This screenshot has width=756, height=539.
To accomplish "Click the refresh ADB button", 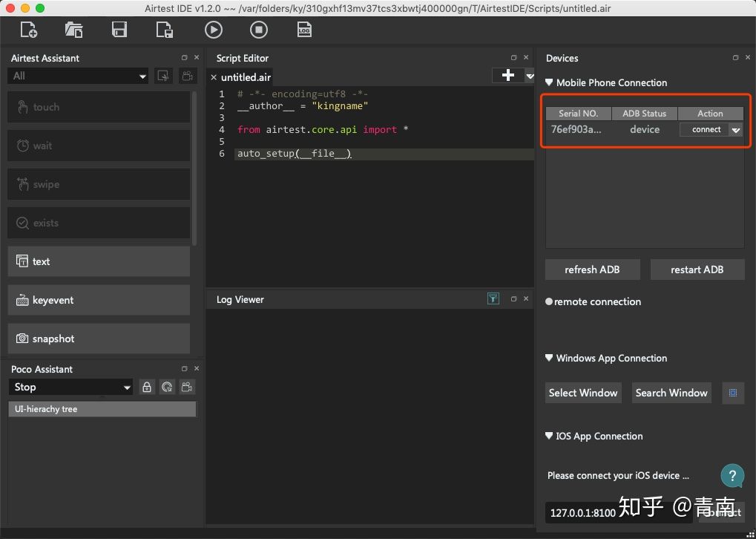I will coord(592,269).
